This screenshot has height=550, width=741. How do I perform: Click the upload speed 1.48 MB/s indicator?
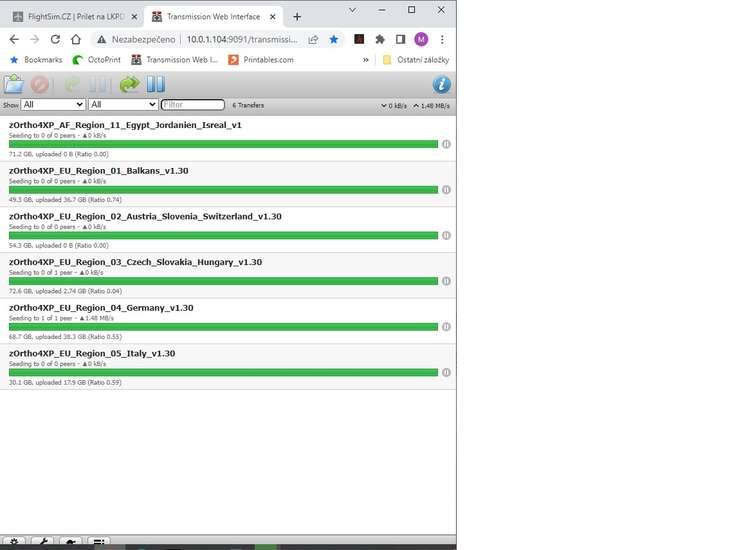point(431,106)
